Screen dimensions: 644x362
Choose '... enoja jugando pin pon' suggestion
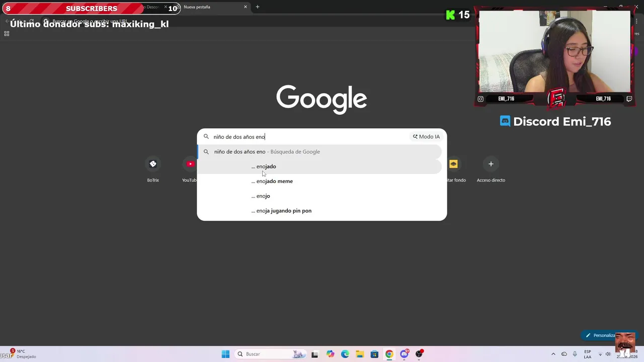[x=320, y=211]
